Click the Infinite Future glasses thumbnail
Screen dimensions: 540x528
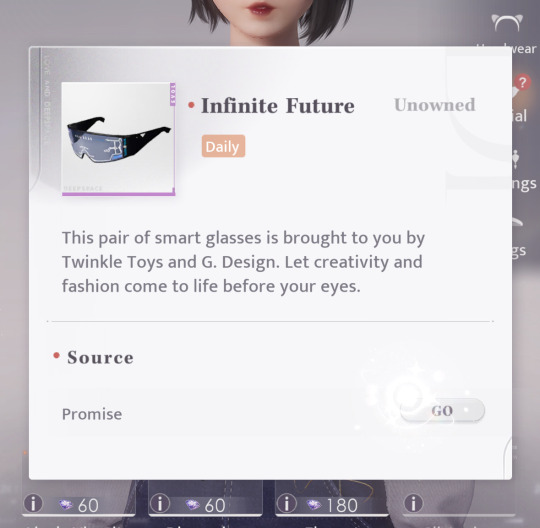point(118,139)
